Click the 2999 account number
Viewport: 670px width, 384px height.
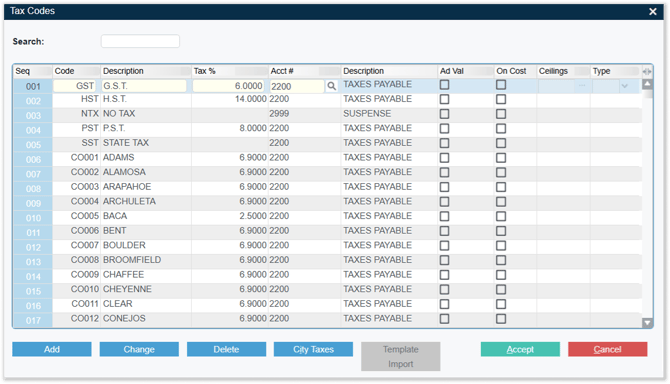coord(279,114)
